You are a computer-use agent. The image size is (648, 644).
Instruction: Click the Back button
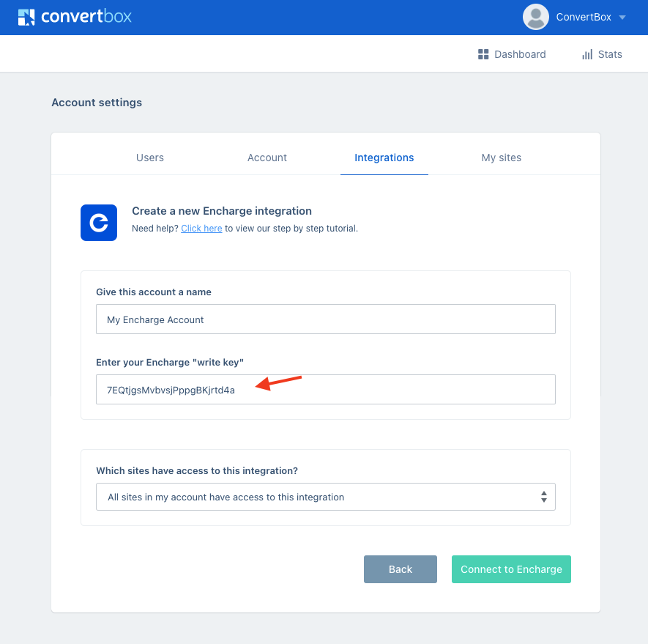[400, 569]
